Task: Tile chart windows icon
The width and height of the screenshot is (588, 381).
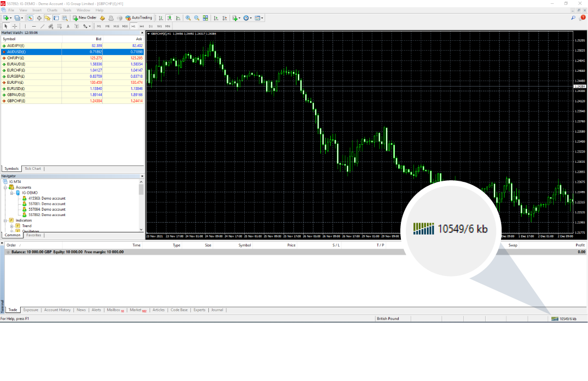Action: coord(206,17)
